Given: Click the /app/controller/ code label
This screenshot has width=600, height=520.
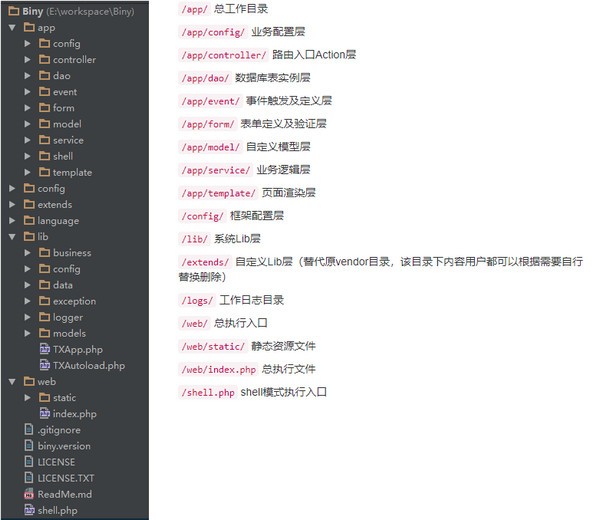Looking at the screenshot, I should tap(223, 55).
